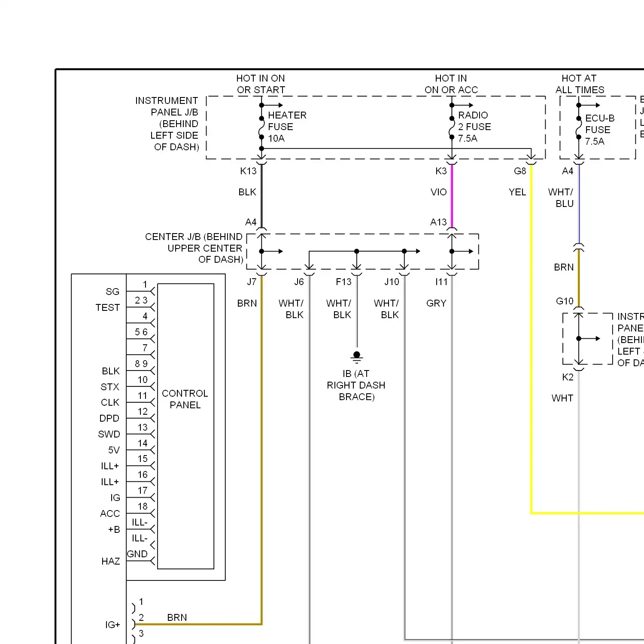Click the ECU-B fuse symbol

pos(579,128)
